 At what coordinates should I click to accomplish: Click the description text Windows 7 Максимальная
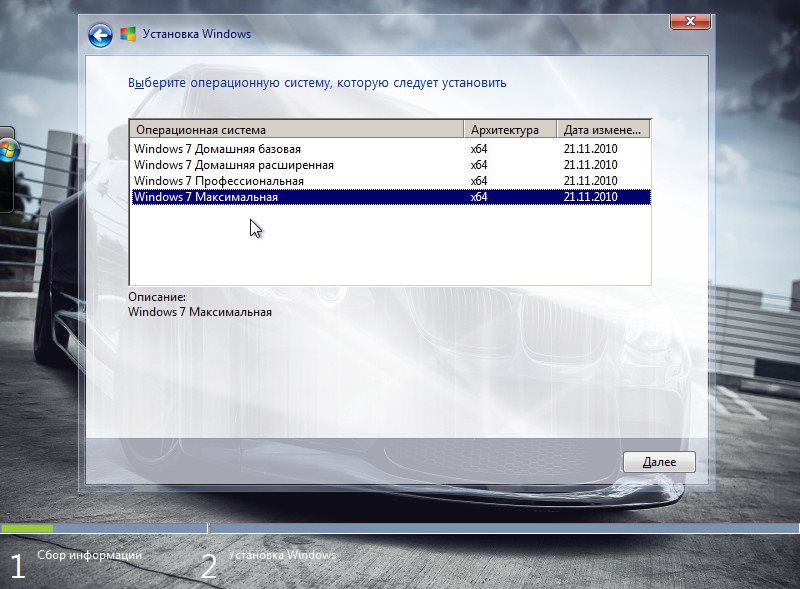pos(200,312)
